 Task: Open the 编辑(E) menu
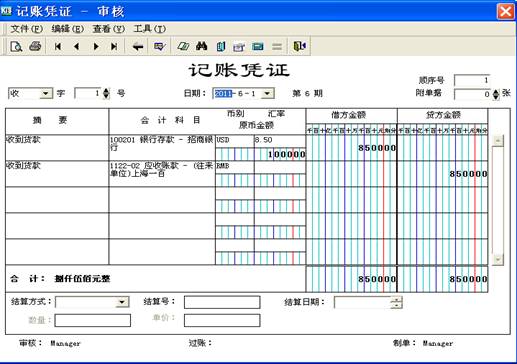coord(68,29)
